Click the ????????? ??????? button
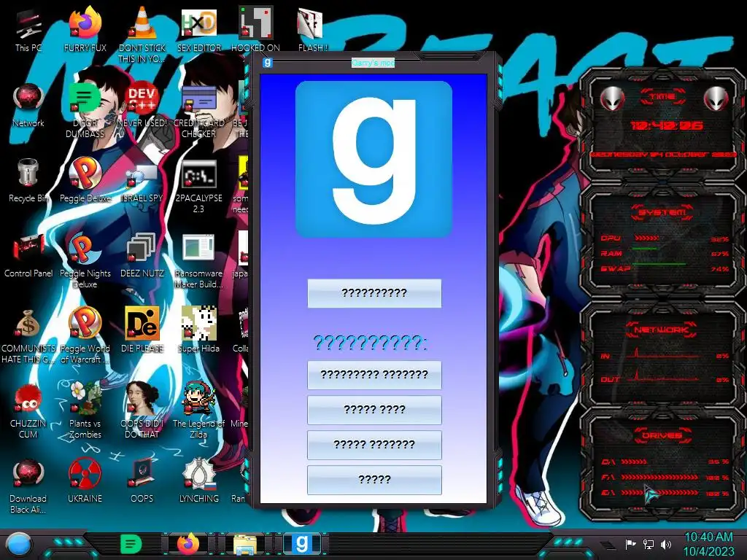Image resolution: width=747 pixels, height=560 pixels. (x=374, y=375)
